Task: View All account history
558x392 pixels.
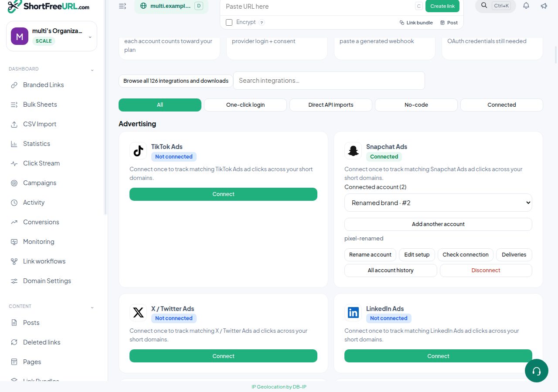Action: (391, 270)
